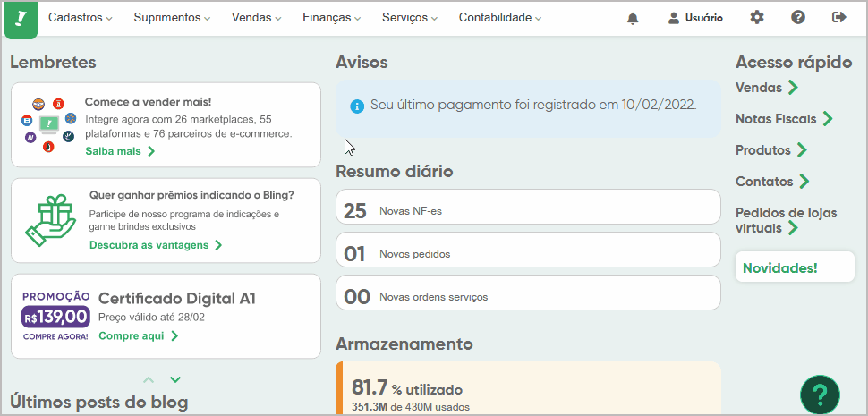
Task: Click the Compre aqui link
Action: pos(139,335)
